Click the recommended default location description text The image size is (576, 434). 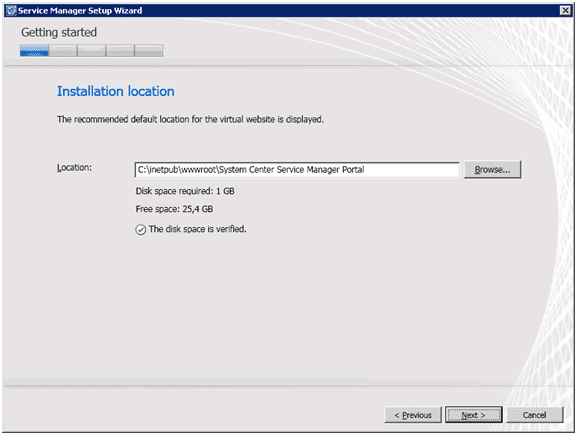190,119
